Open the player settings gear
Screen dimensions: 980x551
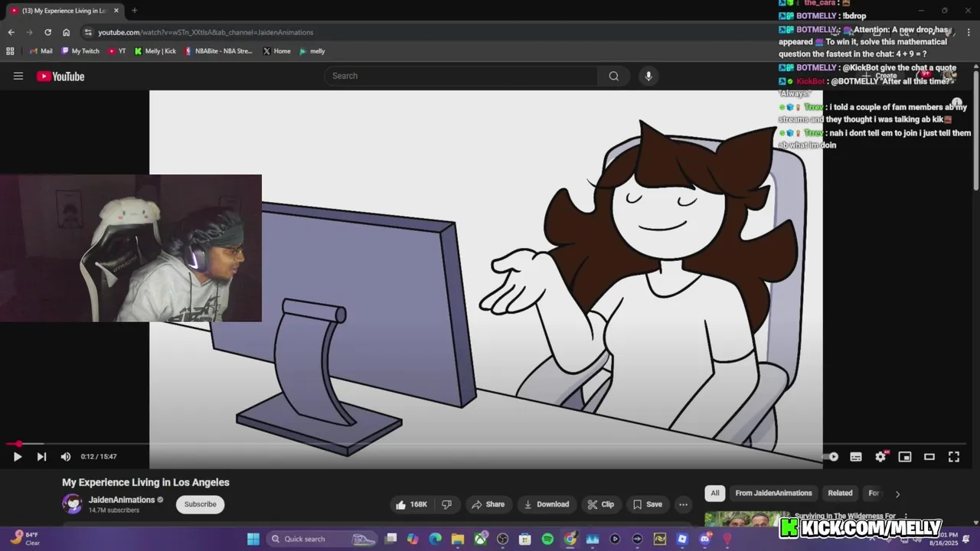[880, 457]
